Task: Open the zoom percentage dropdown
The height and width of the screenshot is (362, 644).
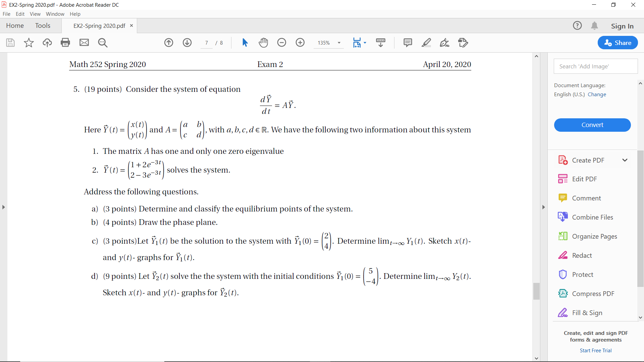Action: (x=339, y=43)
